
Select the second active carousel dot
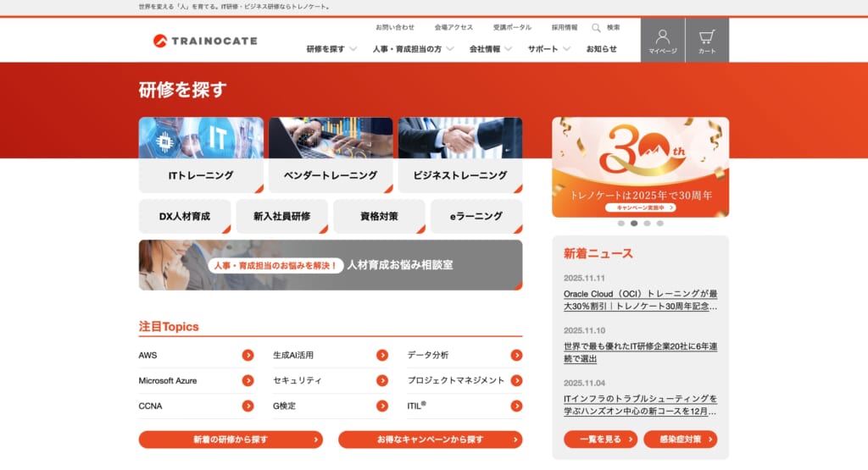click(634, 224)
